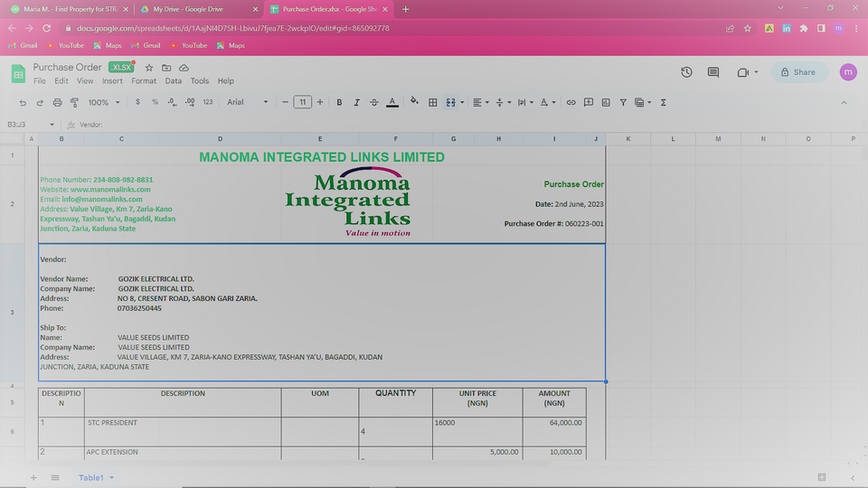Toggle strikethrough formatting
The image size is (868, 488).
click(x=374, y=102)
